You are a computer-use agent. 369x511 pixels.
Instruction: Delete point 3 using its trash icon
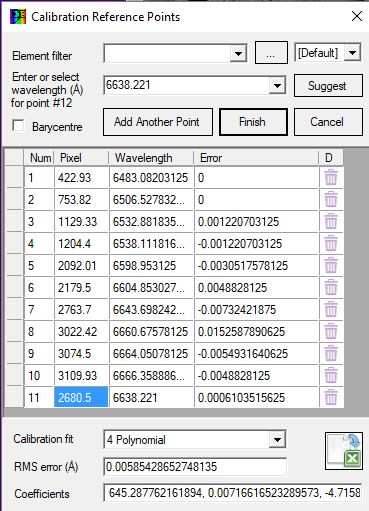coord(331,221)
